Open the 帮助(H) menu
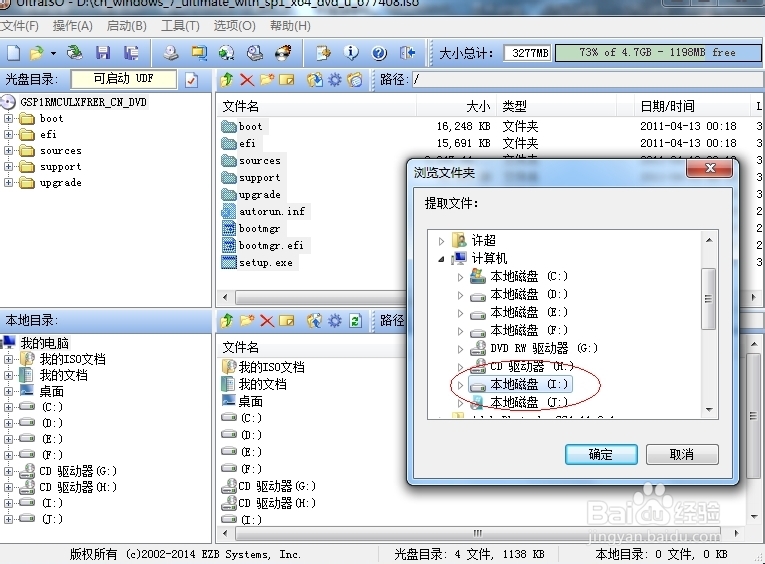 point(290,26)
